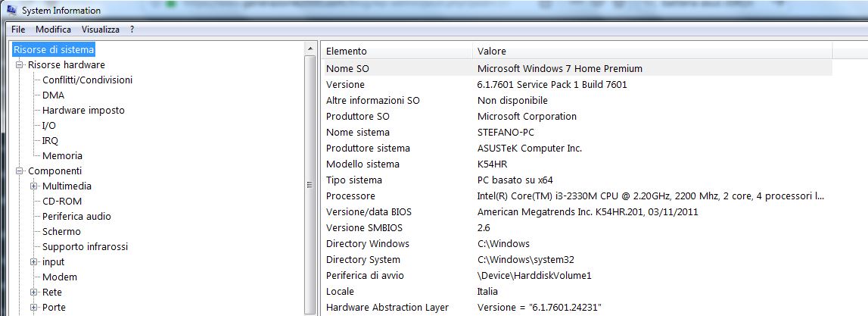
Task: Select IRQ in the tree
Action: click(50, 141)
